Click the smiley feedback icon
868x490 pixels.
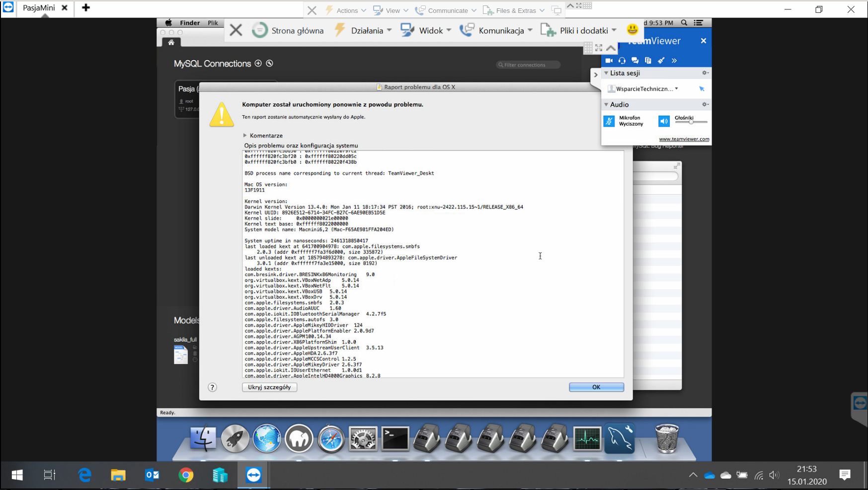[x=632, y=30]
